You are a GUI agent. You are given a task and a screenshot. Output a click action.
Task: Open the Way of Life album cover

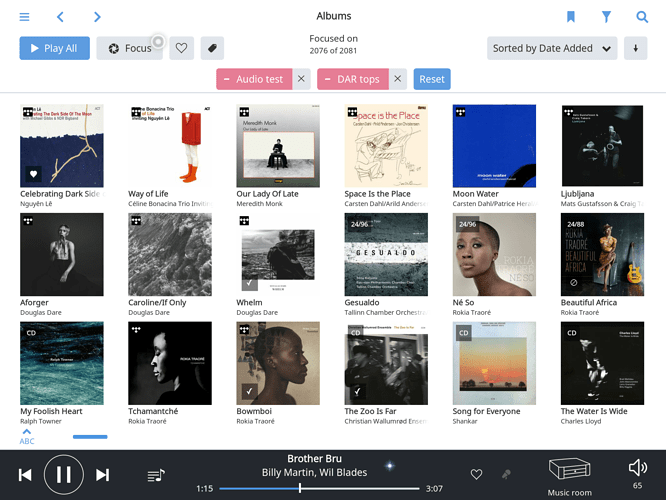[x=170, y=146]
